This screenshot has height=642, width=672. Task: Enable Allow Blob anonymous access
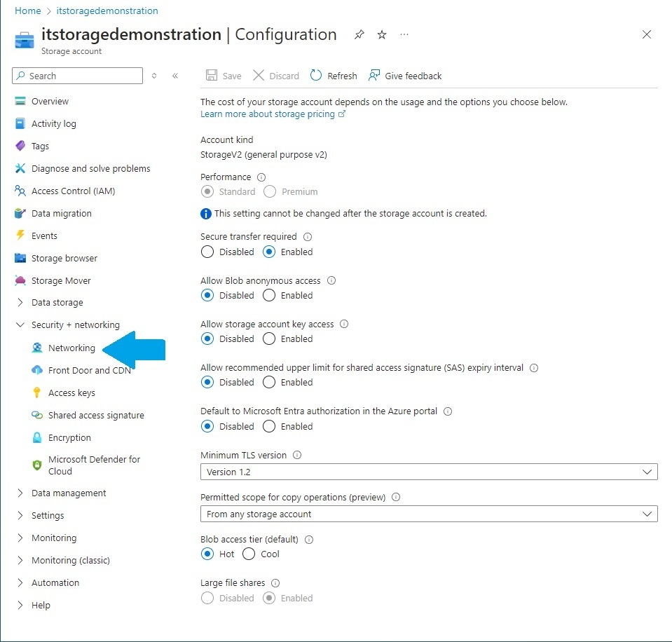(x=269, y=295)
